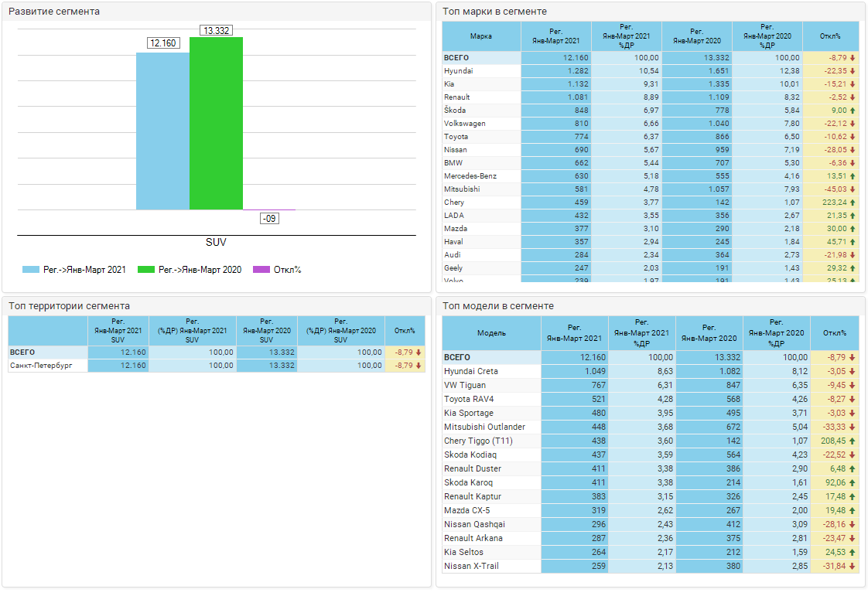Select the Mazda CX-5 model row
Image resolution: width=868 pixels, height=613 pixels.
click(x=466, y=510)
